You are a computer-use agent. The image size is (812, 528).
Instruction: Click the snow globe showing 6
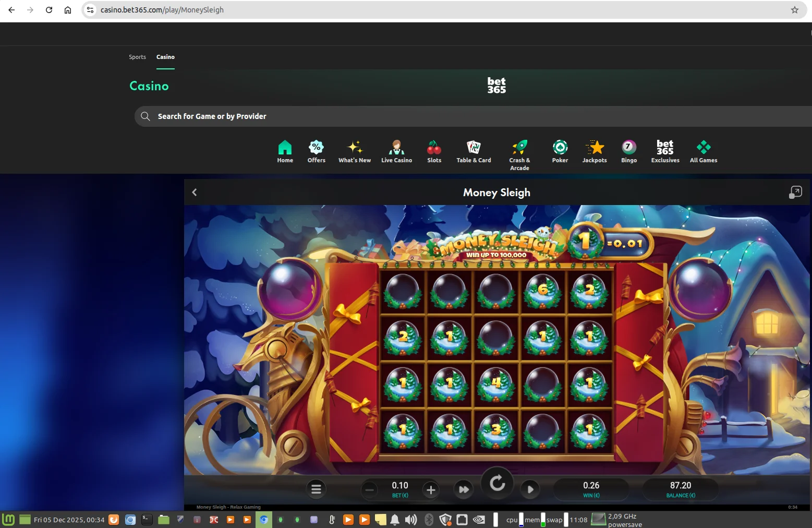tap(543, 291)
